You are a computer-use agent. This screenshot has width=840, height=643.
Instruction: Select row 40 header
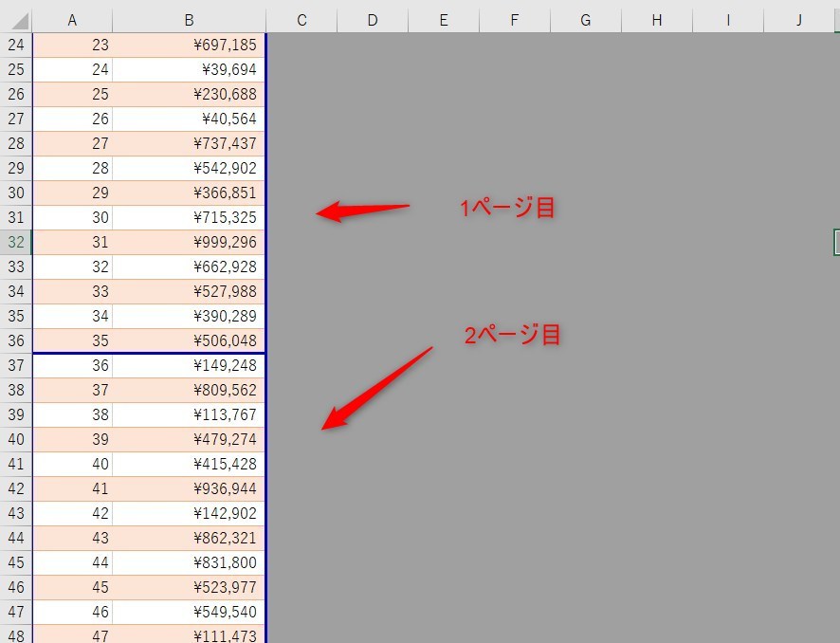pos(16,439)
